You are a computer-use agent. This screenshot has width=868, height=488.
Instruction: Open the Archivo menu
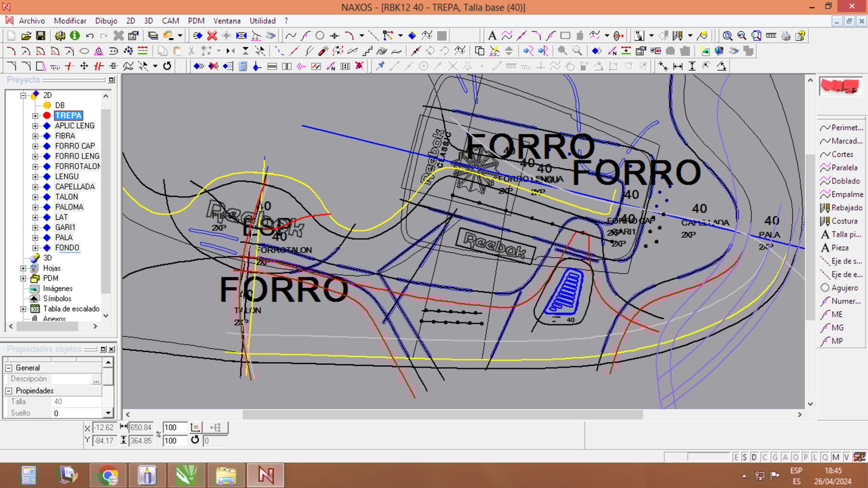pos(32,21)
